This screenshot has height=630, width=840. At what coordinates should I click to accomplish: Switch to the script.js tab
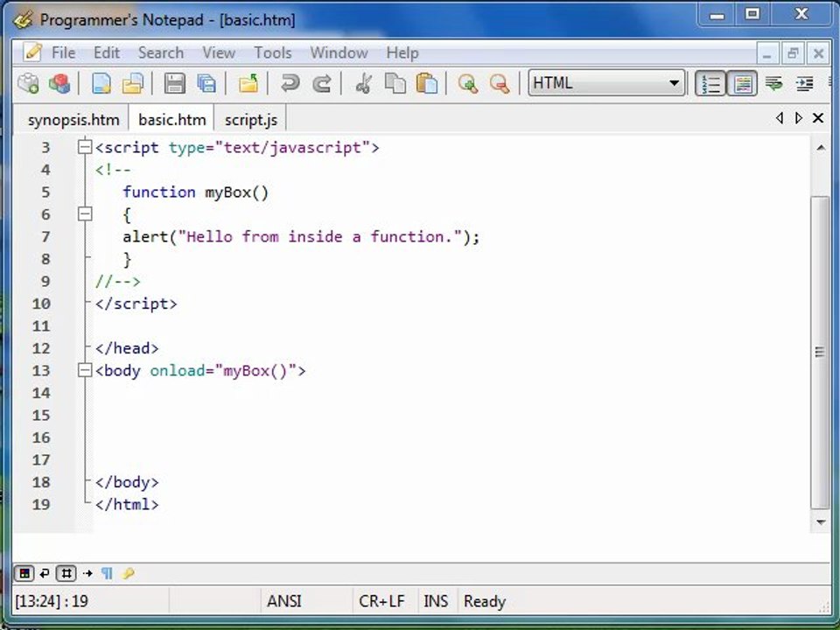pos(251,120)
